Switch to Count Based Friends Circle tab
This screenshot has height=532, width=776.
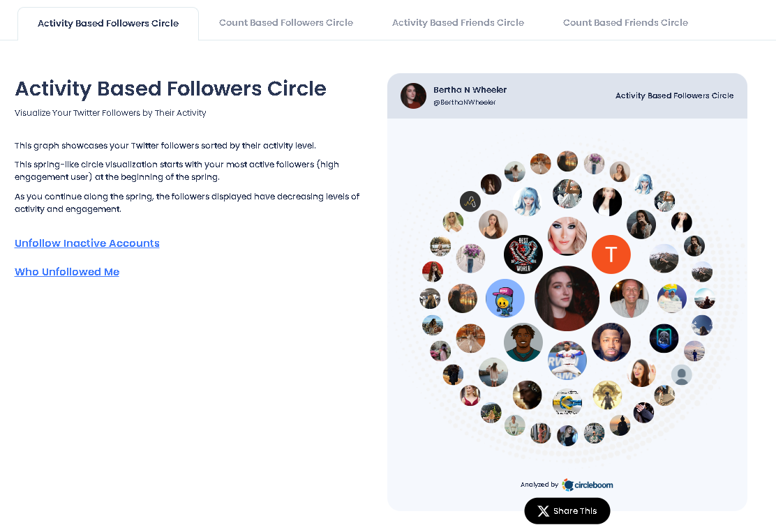pyautogui.click(x=625, y=22)
